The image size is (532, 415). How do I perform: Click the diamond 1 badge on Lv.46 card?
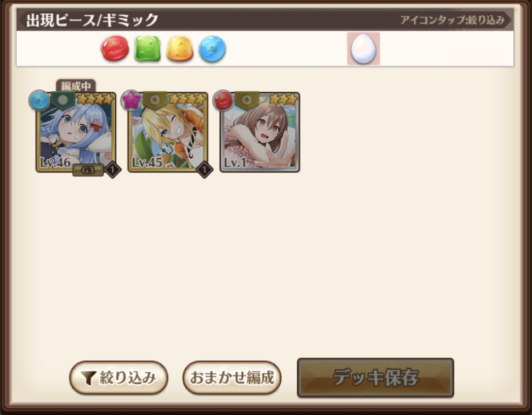click(112, 169)
